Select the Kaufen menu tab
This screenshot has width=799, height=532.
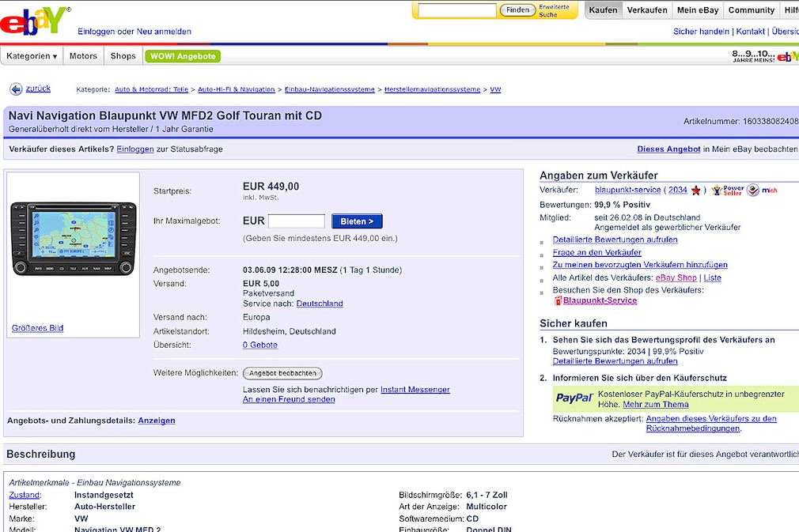pyautogui.click(x=604, y=10)
